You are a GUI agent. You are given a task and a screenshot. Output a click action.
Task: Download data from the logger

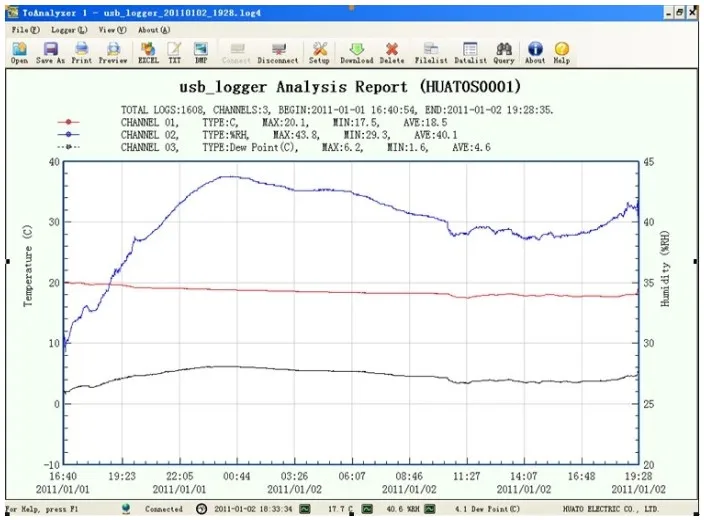tap(357, 50)
